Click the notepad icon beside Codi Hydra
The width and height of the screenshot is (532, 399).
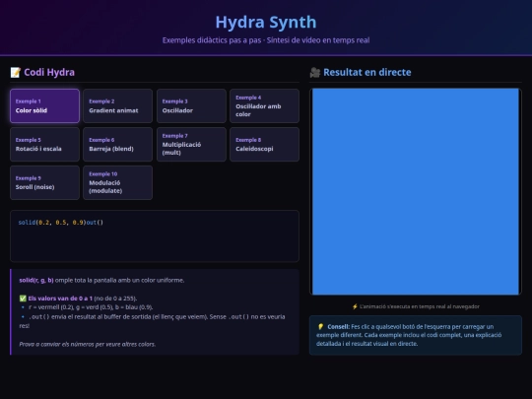click(x=15, y=72)
